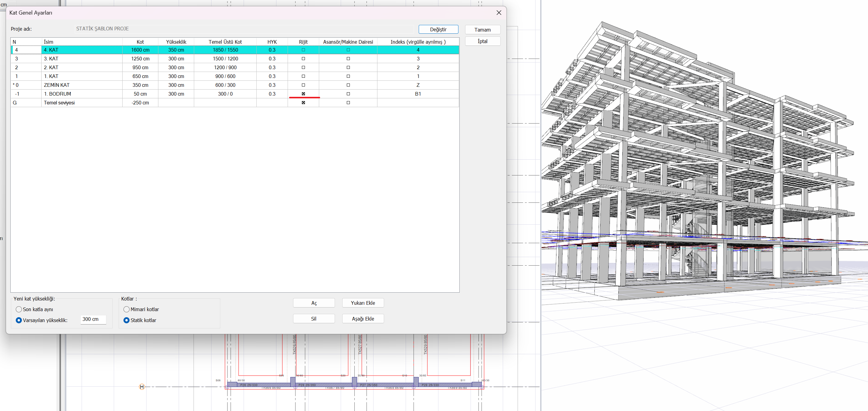Delete selected story with Sil button
Screen dimensions: 868x411
tap(313, 319)
